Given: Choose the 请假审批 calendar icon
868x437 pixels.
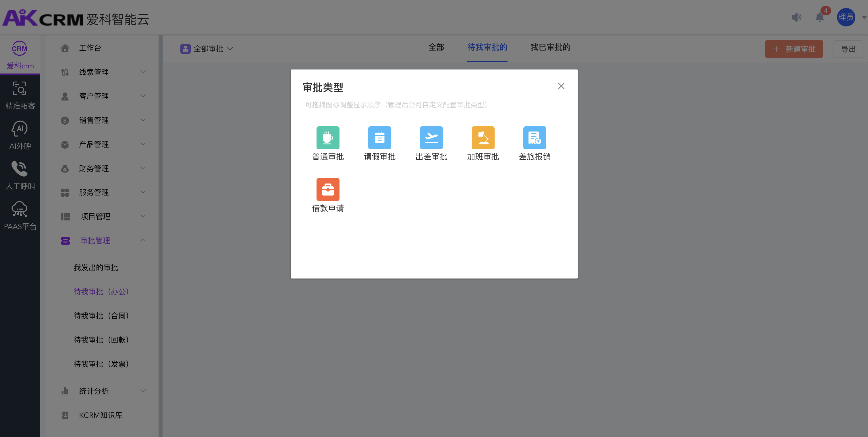Looking at the screenshot, I should (x=379, y=138).
